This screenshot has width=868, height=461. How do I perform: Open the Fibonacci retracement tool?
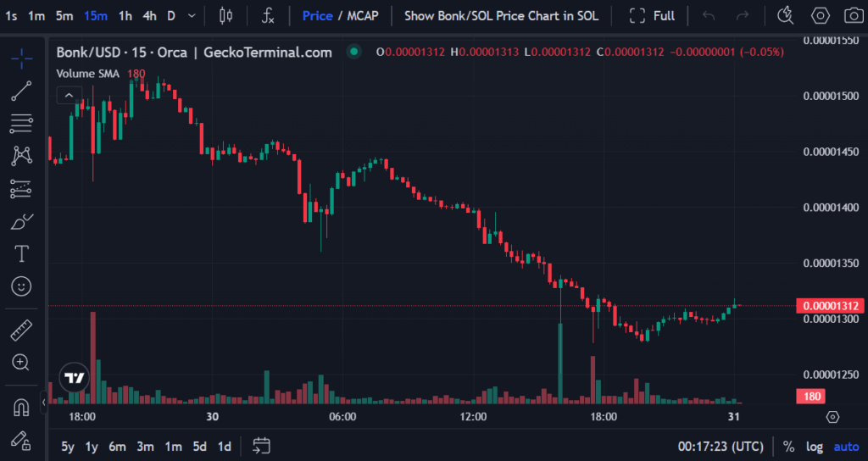(x=21, y=123)
